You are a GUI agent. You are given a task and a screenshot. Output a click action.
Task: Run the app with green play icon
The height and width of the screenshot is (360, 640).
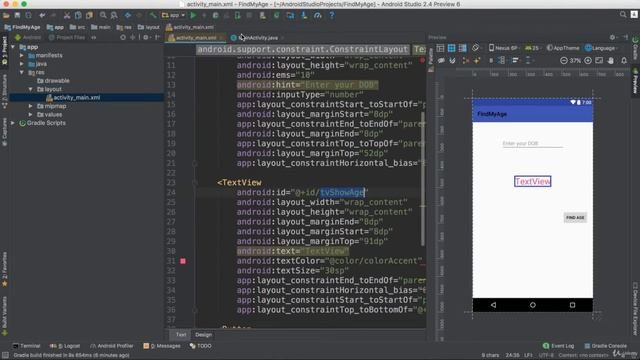point(193,15)
